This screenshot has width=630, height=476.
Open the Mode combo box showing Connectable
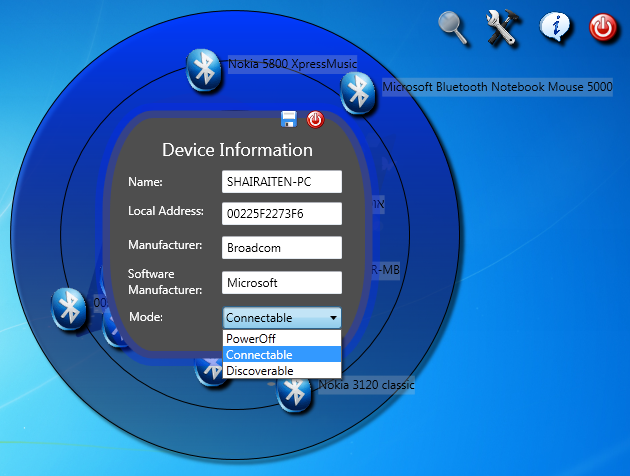point(282,318)
